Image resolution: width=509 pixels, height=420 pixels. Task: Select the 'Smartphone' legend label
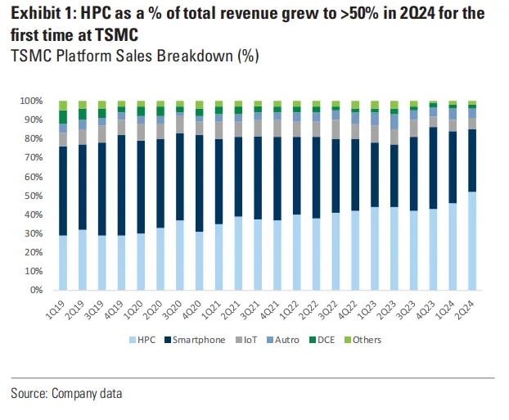coord(199,340)
